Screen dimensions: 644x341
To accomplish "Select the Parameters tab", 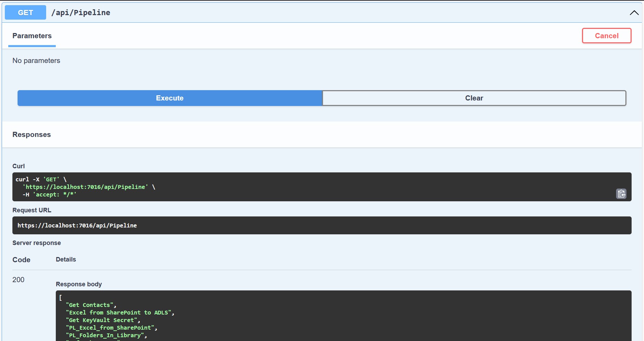I will click(32, 36).
